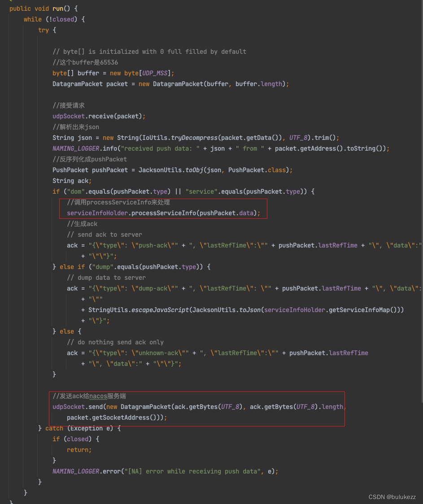Click the 'try {' keyword line
The height and width of the screenshot is (504, 423).
pos(47,30)
